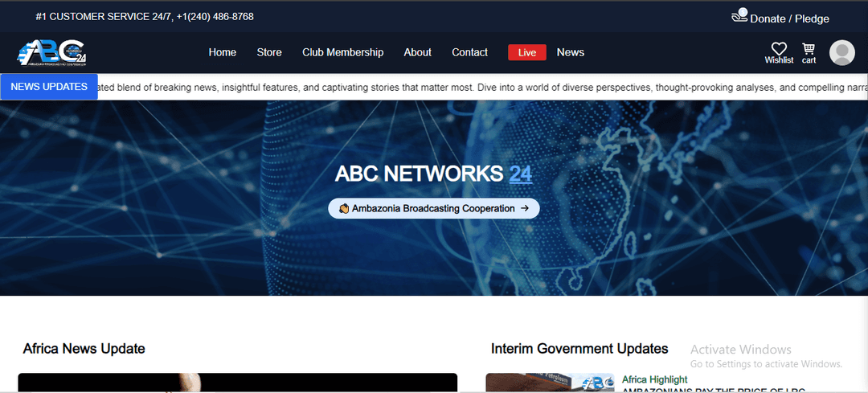
Task: Click the Africa News Update heading
Action: [84, 349]
